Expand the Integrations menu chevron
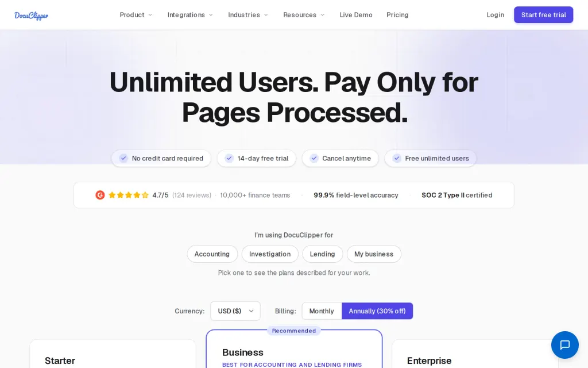The width and height of the screenshot is (588, 368). click(x=211, y=15)
